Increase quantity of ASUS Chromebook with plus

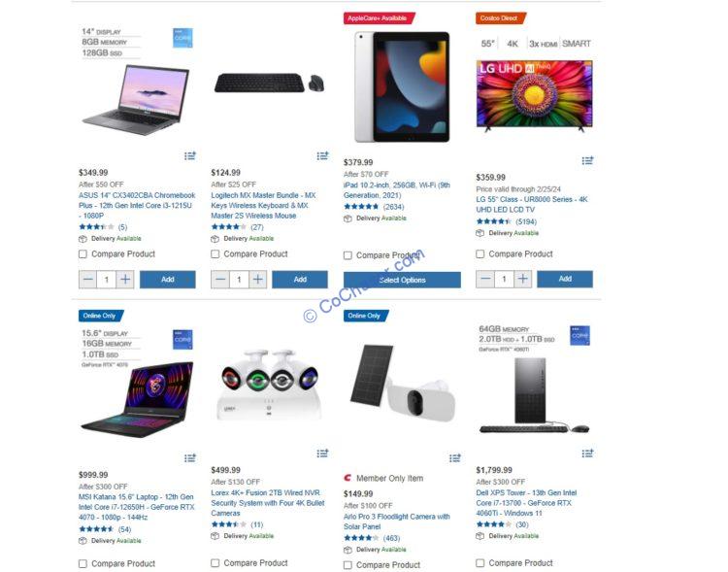[x=125, y=280]
